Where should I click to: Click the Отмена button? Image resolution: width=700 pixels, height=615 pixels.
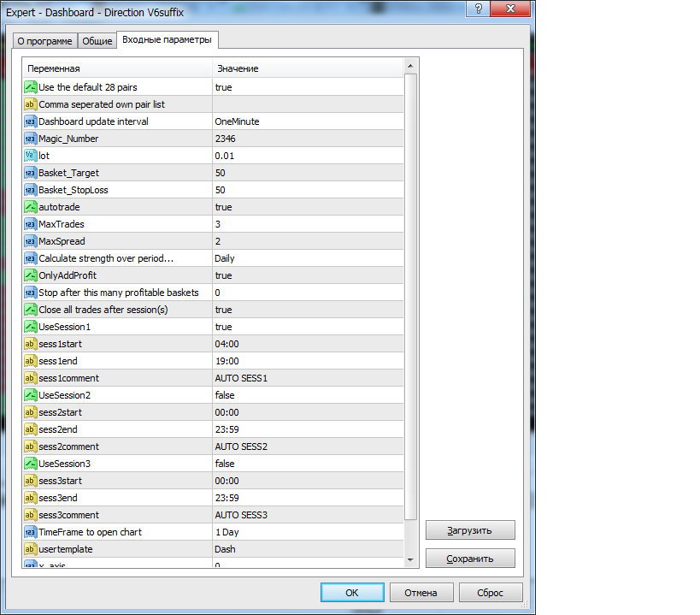421,593
